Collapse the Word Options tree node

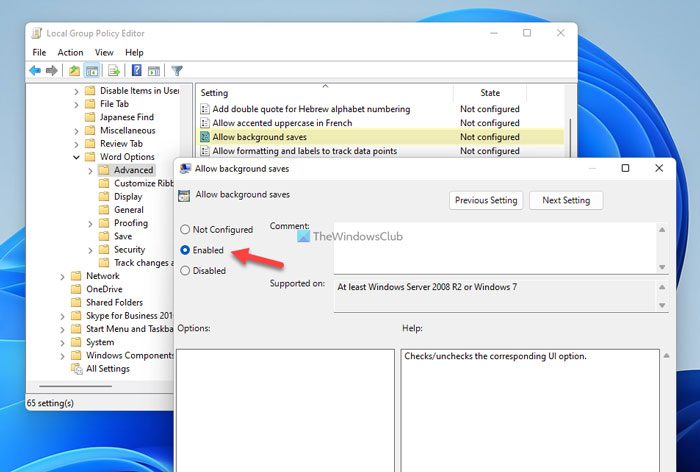(x=76, y=157)
